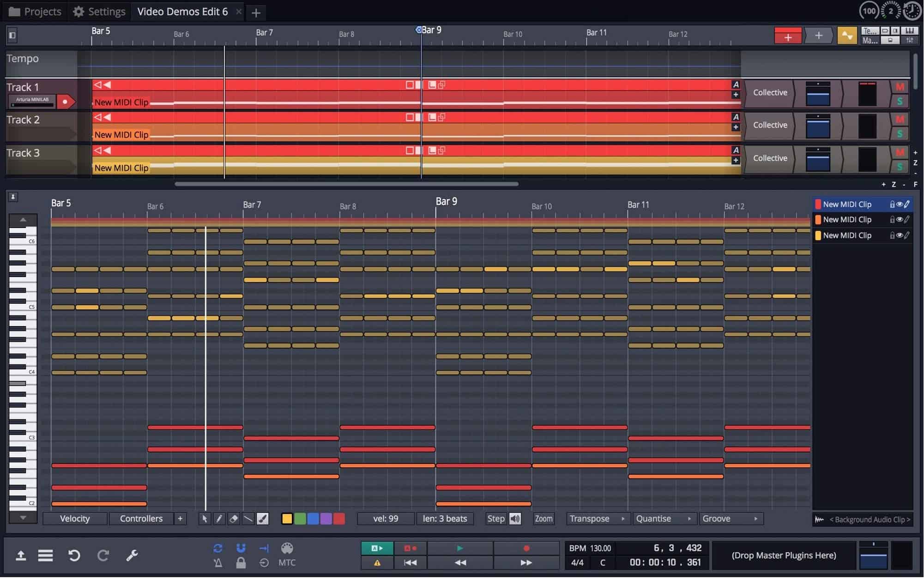
Task: Toggle the metronome click icon
Action: (x=217, y=563)
